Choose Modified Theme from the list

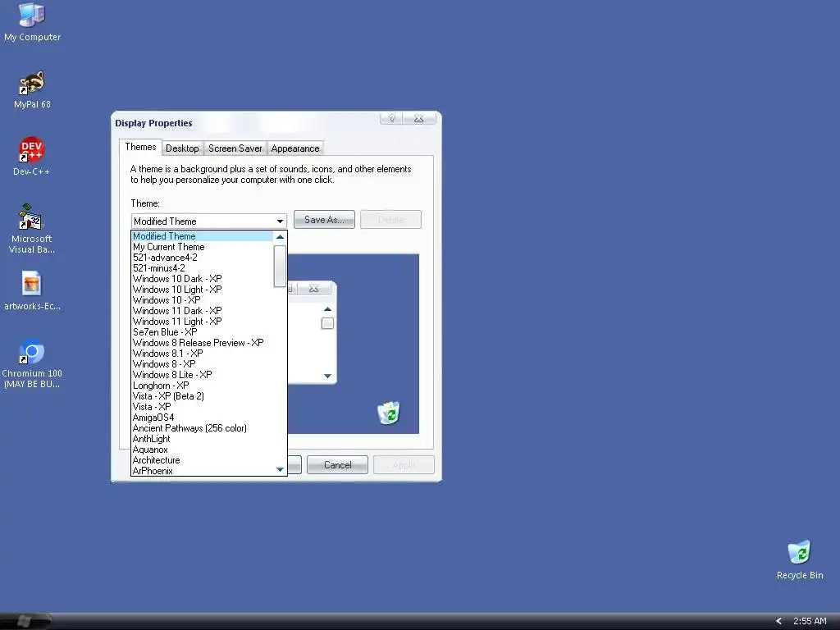pyautogui.click(x=202, y=236)
